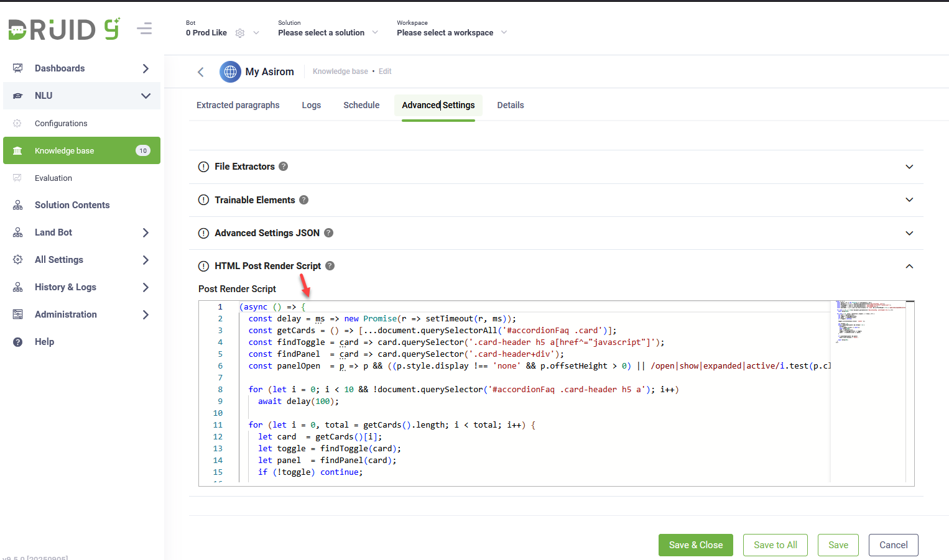Click File Extractors help question icon
Image resolution: width=949 pixels, height=560 pixels.
coord(283,167)
